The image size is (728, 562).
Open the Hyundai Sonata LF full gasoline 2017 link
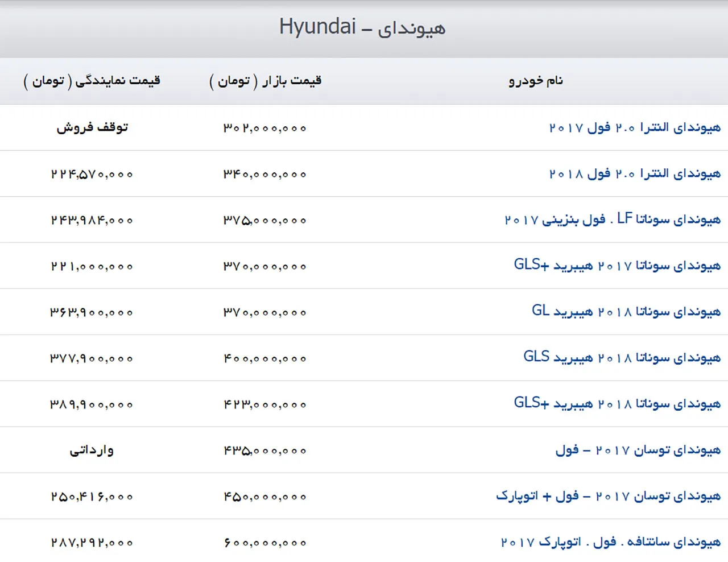coord(613,220)
